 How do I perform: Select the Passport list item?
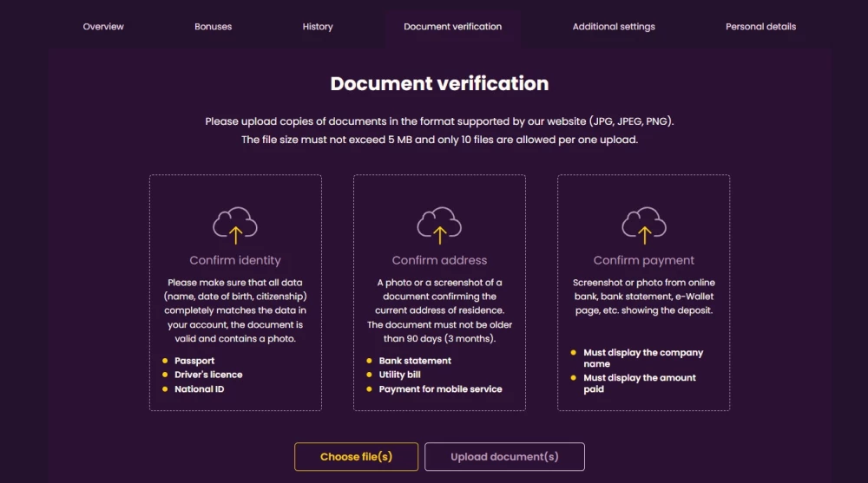pyautogui.click(x=194, y=361)
